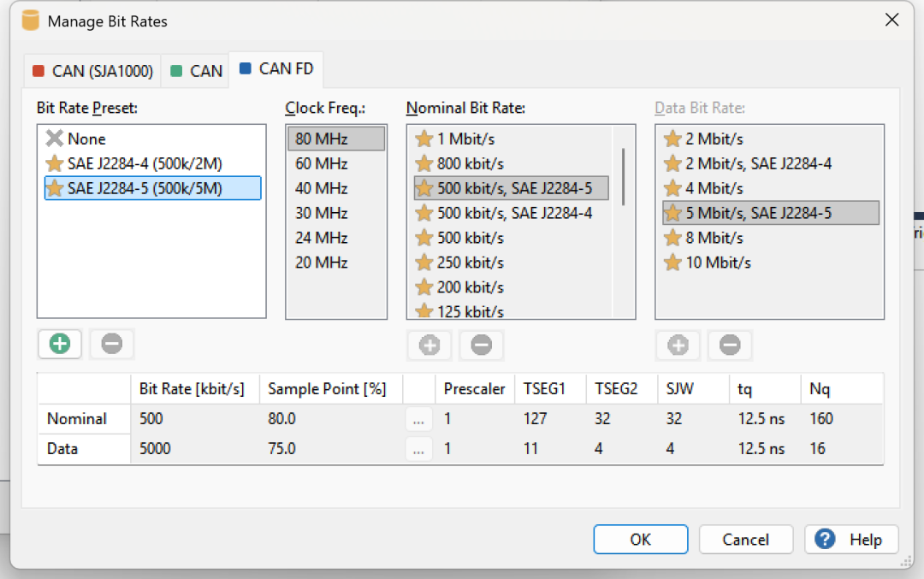Select the 800 kbit/s nominal bit rate
This screenshot has width=924, height=579.
point(511,163)
